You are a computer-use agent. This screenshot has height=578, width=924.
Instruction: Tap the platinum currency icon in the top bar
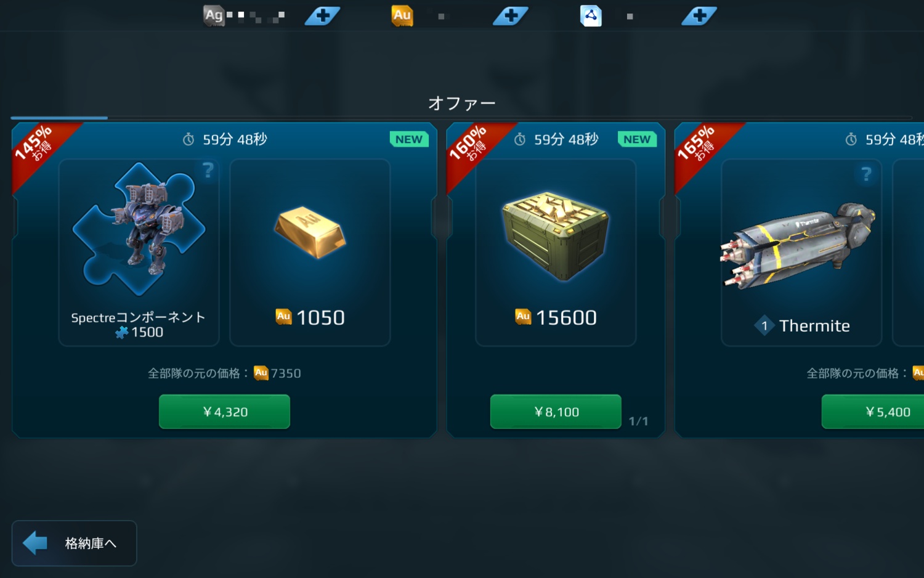(591, 15)
